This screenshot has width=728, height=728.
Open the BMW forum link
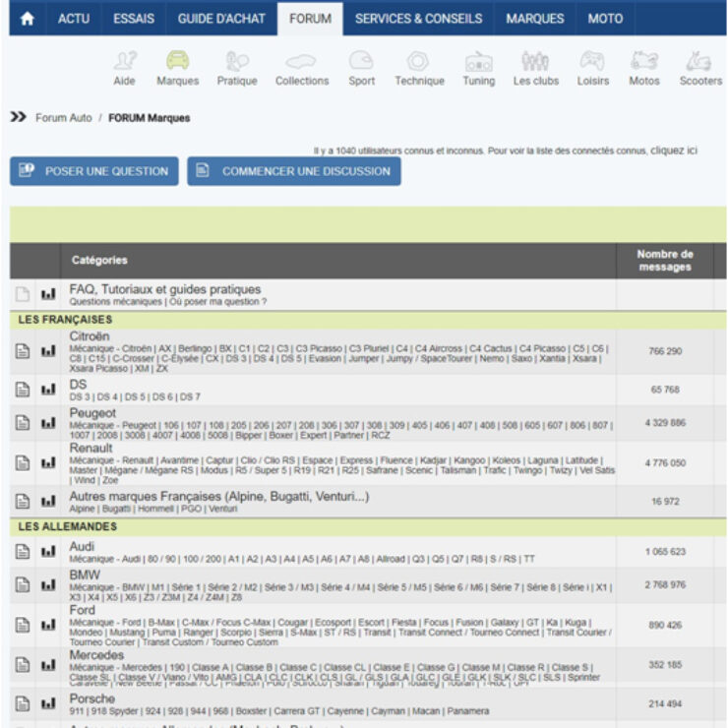click(85, 575)
